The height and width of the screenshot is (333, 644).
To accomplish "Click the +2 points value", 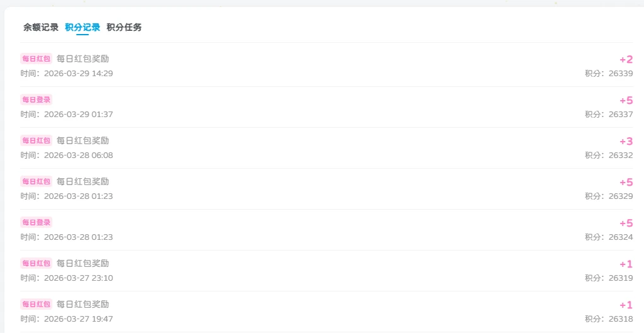I will click(x=626, y=60).
